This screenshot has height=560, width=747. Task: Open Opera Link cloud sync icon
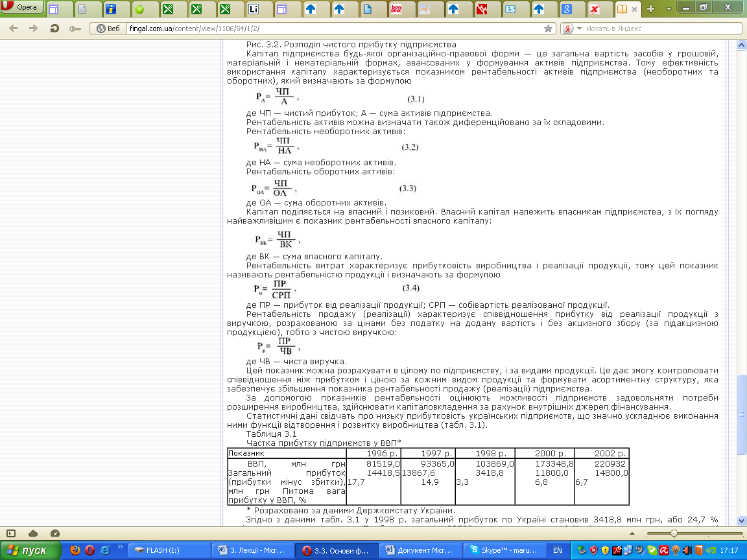[x=33, y=533]
